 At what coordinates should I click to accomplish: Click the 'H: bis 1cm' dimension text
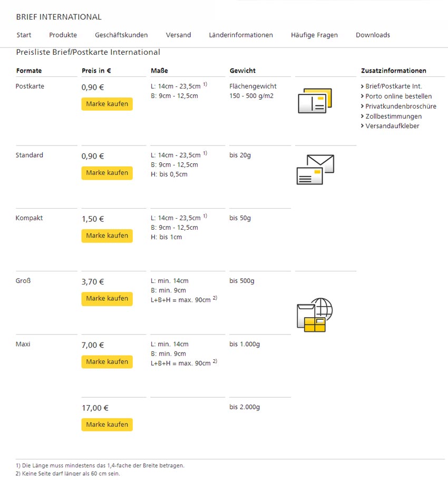coord(166,237)
